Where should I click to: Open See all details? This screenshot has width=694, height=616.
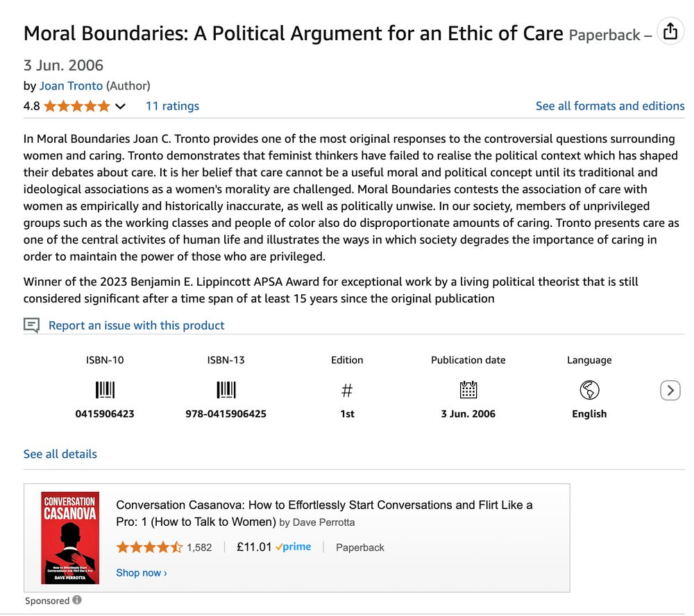point(60,454)
